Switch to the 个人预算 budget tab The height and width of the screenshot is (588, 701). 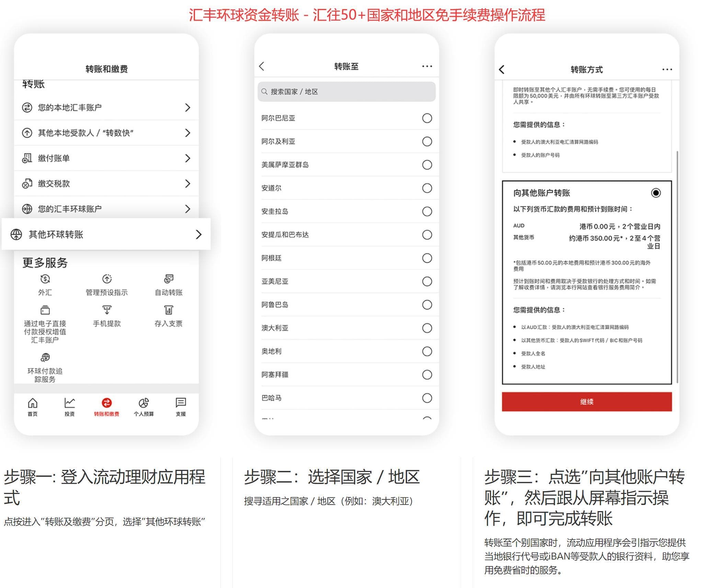pos(144,407)
